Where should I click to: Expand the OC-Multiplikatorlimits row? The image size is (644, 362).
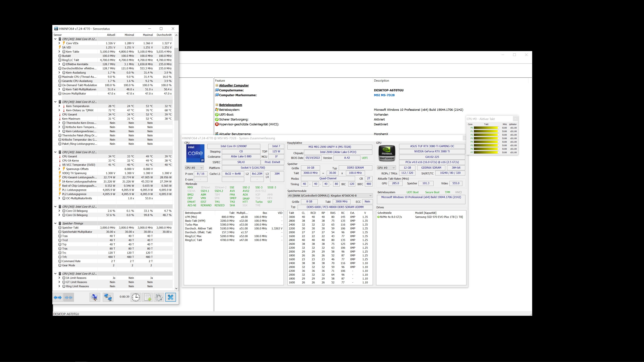(x=59, y=198)
